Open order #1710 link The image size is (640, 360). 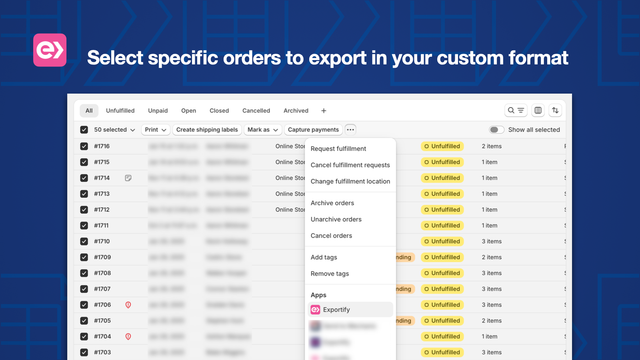point(102,241)
